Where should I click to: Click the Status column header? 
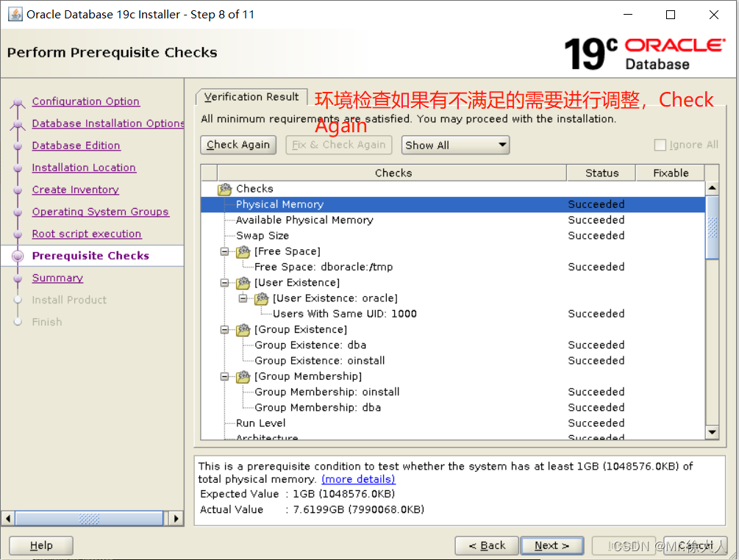[x=601, y=173]
